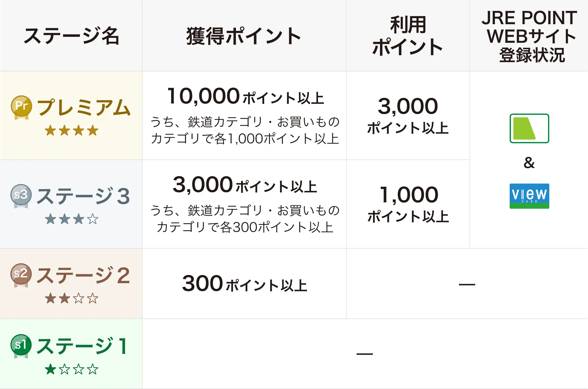588x389 pixels.
Task: Click the star rating under ステージ1
Action: (71, 369)
